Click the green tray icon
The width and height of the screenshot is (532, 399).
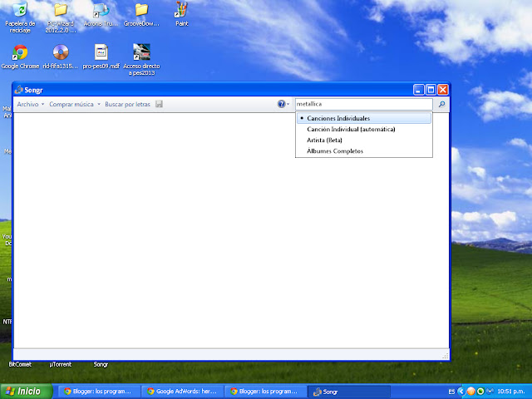[x=480, y=392]
